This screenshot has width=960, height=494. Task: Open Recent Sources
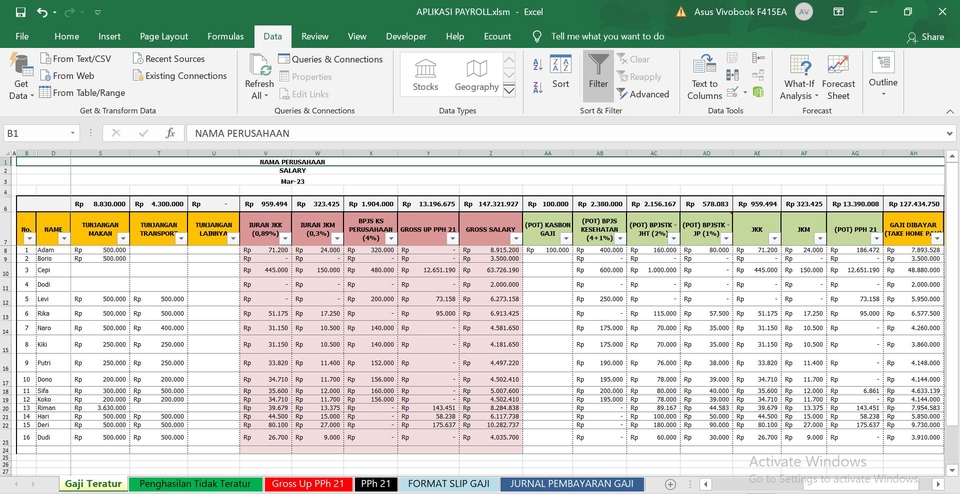168,59
